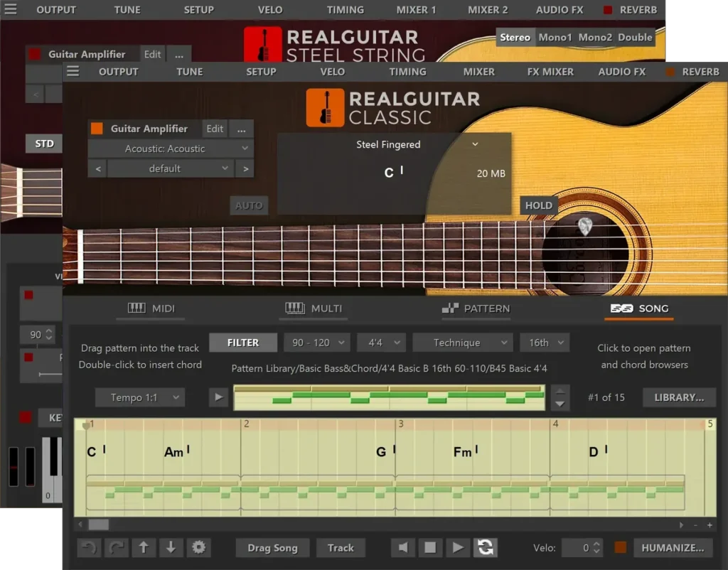Screen dimensions: 728x570
Task: Toggle the orange Humanize switch
Action: click(620, 548)
